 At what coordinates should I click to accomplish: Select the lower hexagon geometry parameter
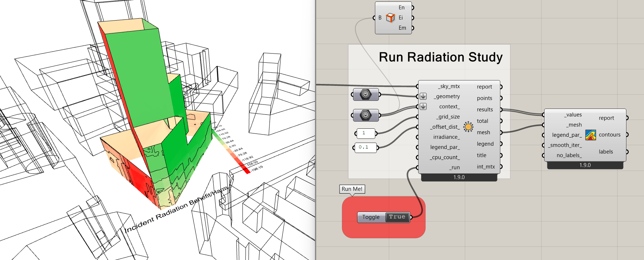[x=365, y=115]
